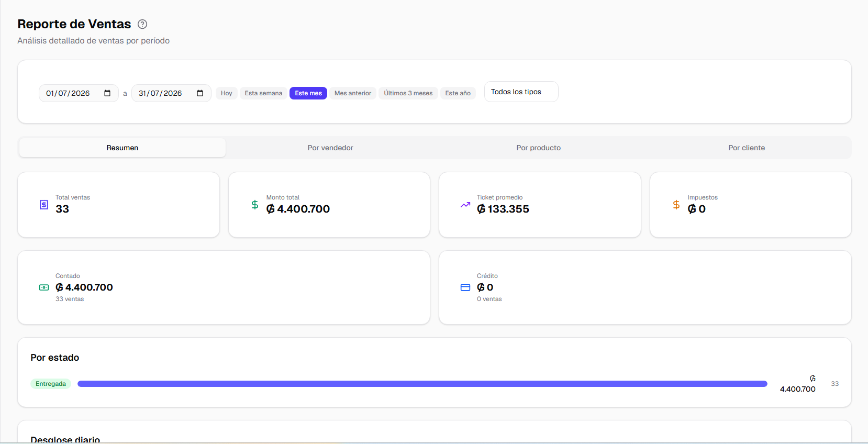Click the Entregada progress bar
The height and width of the screenshot is (444, 868).
422,384
